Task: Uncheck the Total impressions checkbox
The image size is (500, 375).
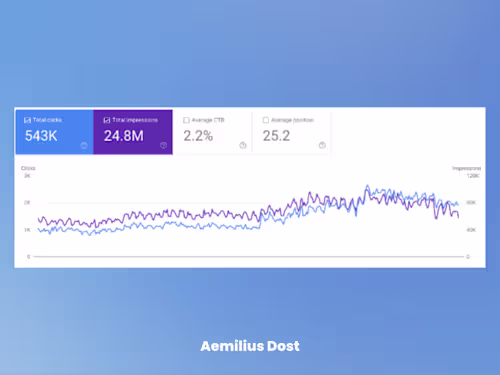Action: pos(107,120)
